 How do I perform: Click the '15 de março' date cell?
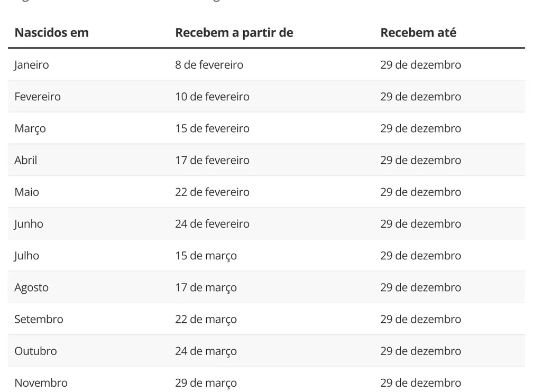(206, 256)
